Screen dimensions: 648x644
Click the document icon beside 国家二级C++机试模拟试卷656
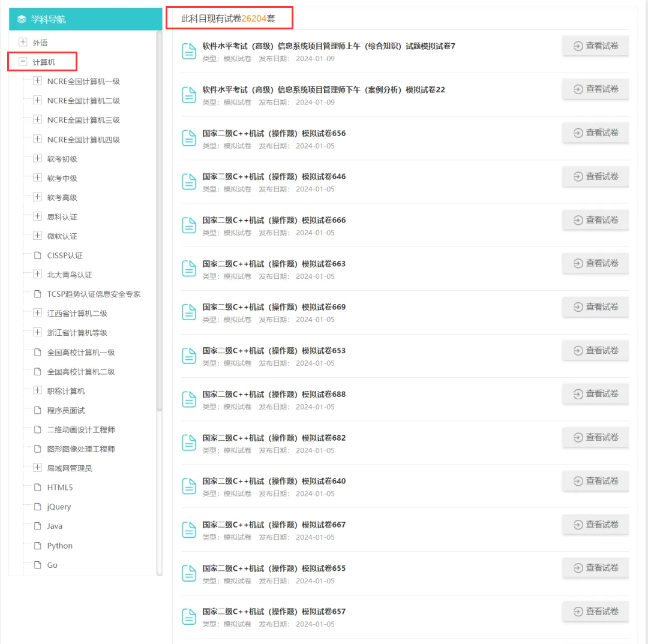pos(189,138)
